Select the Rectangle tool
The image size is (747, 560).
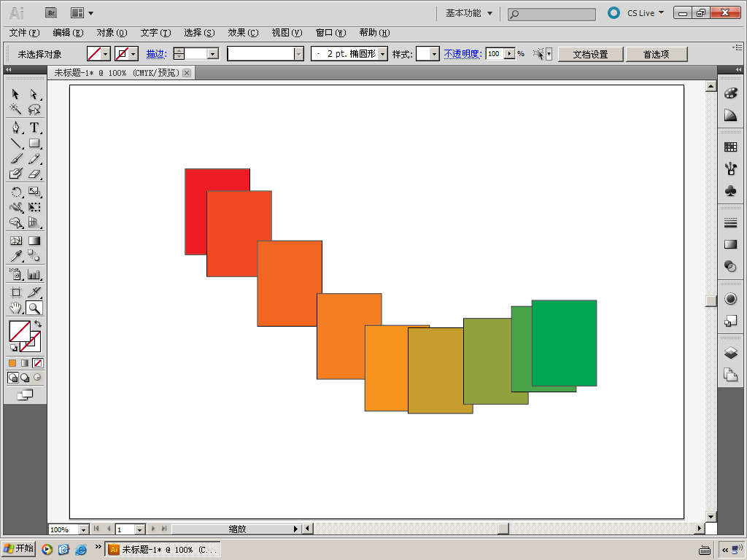pos(34,143)
